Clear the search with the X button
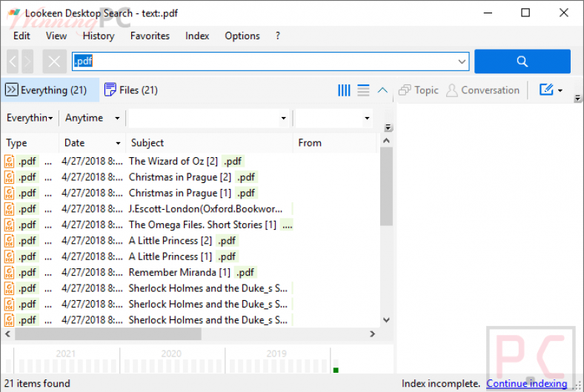 (54, 62)
